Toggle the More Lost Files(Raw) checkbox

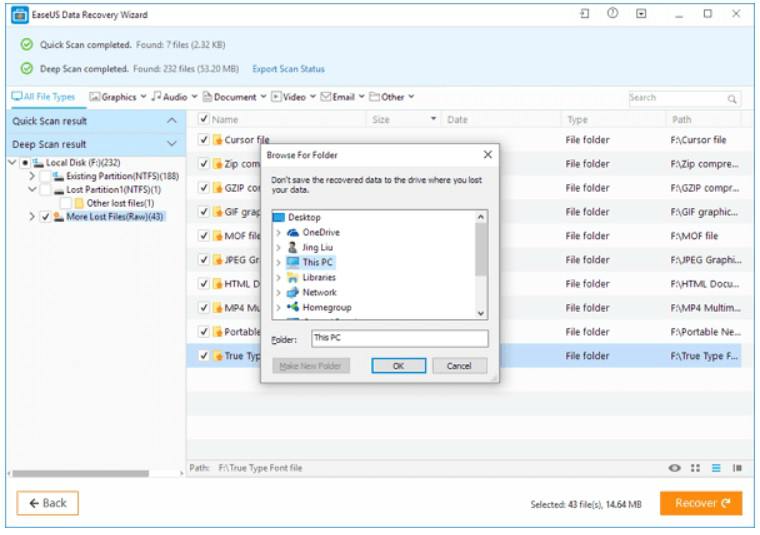pos(45,216)
